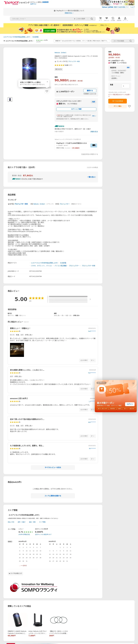This screenshot has width=138, height=644.
Task: Open 返品・交換 store info tab
Action: click(x=32, y=522)
